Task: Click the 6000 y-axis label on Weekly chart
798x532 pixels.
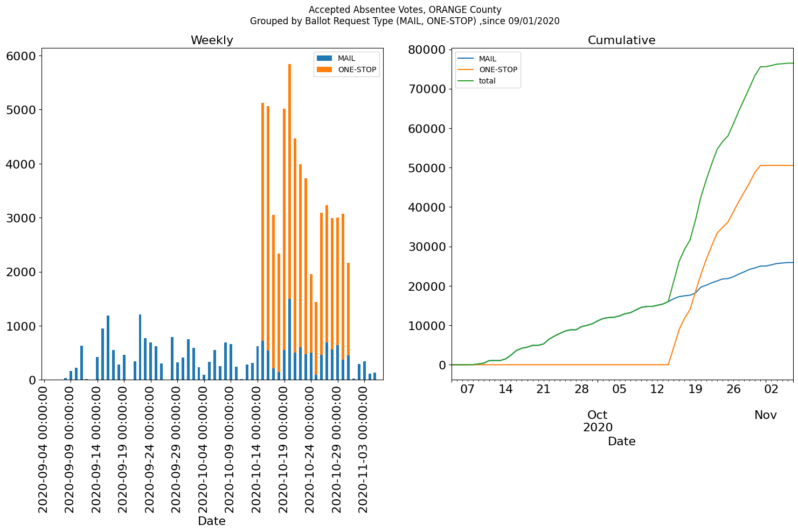Action: pyautogui.click(x=20, y=56)
